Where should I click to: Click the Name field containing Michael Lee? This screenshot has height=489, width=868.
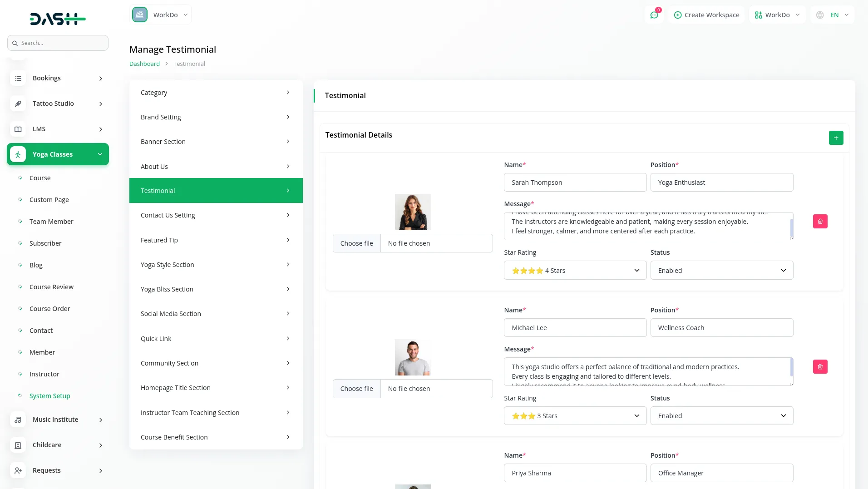pyautogui.click(x=575, y=328)
